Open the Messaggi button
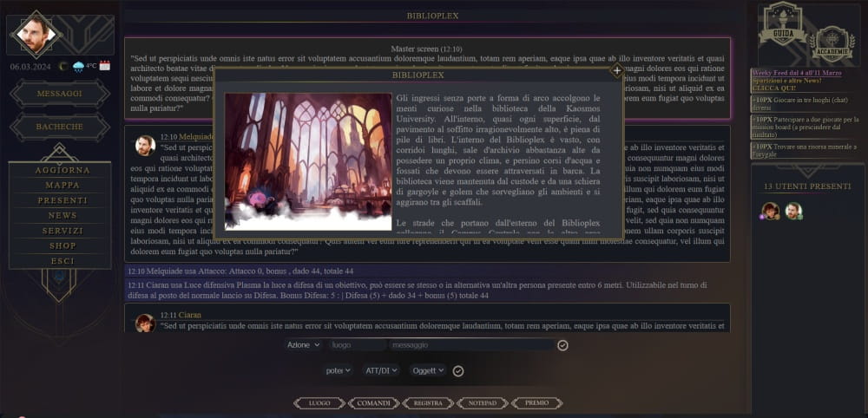Screen dimensions: 868x418 point(60,94)
